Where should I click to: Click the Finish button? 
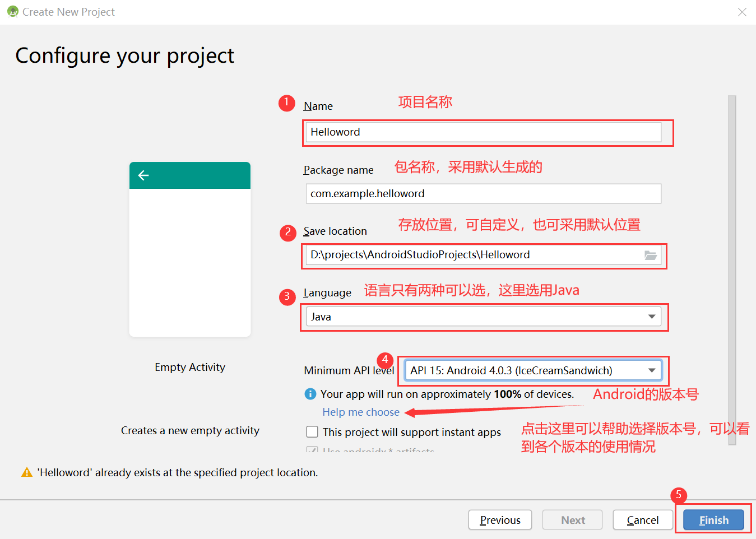713,519
